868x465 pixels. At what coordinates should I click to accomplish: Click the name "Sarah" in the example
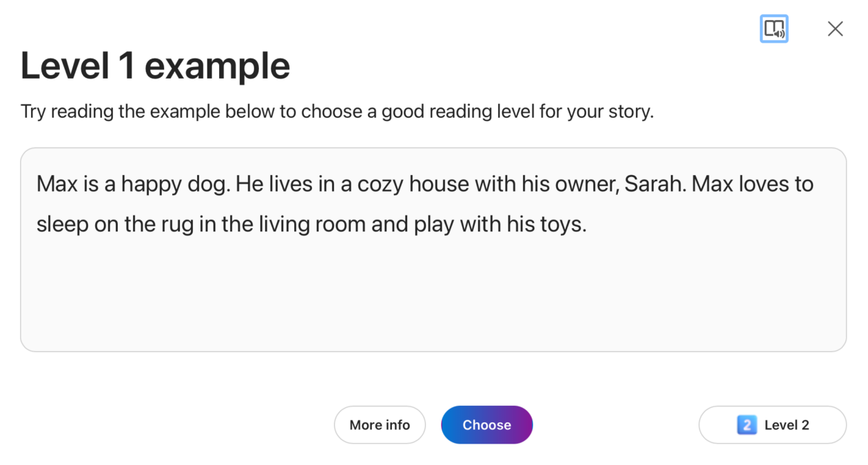[x=654, y=185]
